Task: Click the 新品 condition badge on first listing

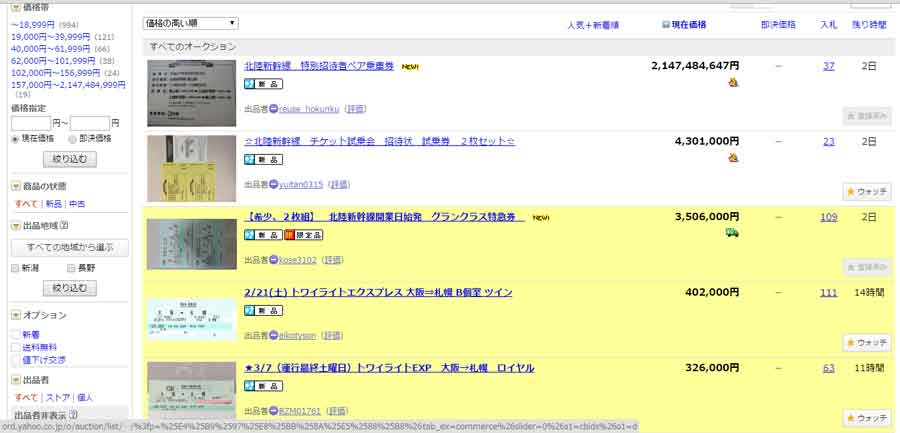Action: pyautogui.click(x=264, y=84)
